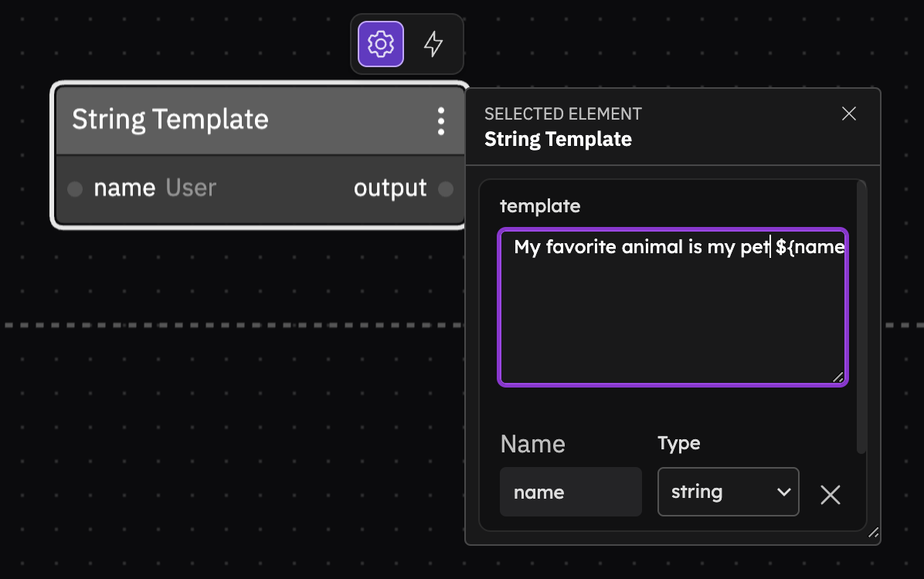Click the template field label

[x=540, y=206]
